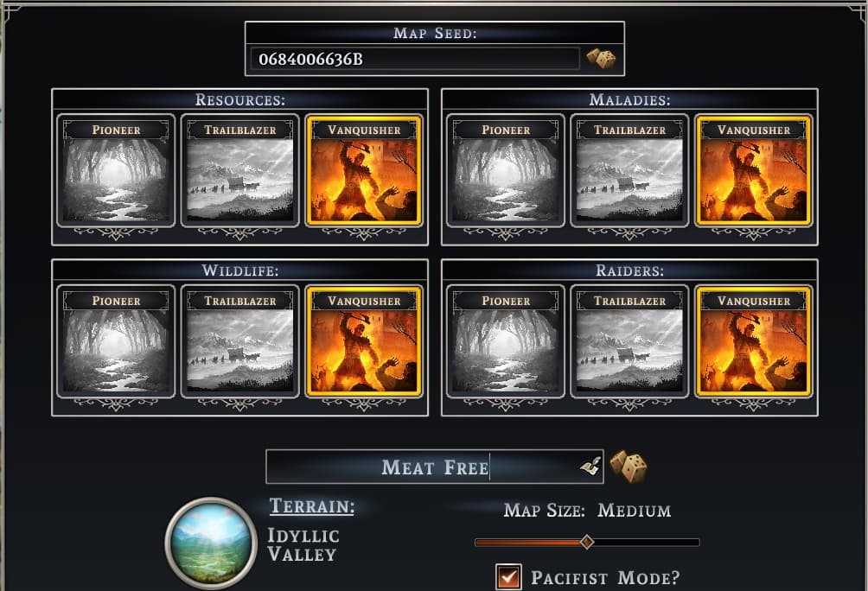868x591 pixels.
Task: Select Vanquisher for Resources
Action: [x=364, y=170]
